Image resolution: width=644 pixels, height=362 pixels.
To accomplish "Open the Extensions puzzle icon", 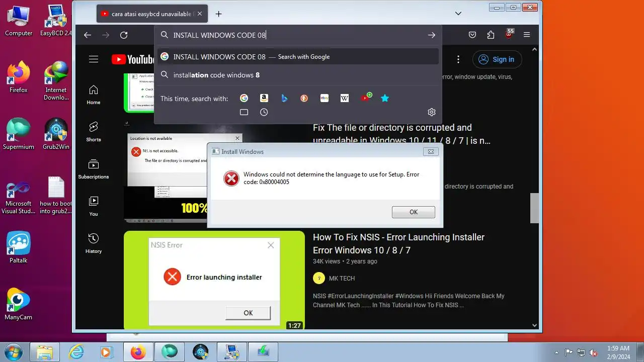I will click(491, 35).
